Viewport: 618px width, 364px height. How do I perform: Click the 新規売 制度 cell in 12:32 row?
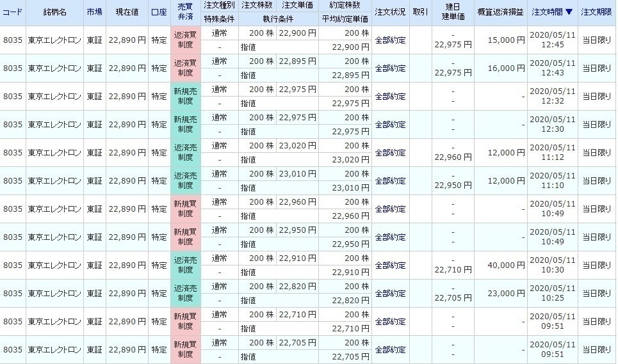point(185,97)
